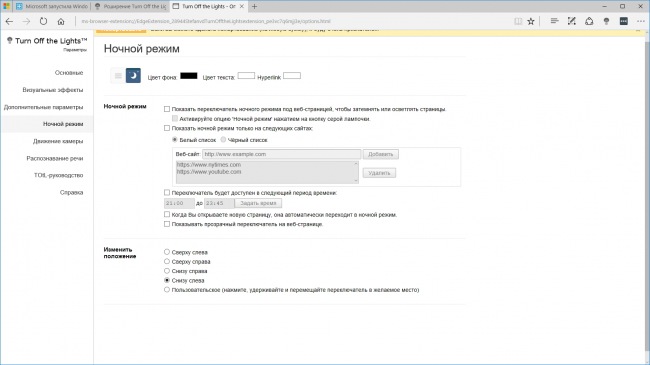Check 'Показывать прозрачный переключатель на веб-странице'
The image size is (650, 365).
click(167, 224)
